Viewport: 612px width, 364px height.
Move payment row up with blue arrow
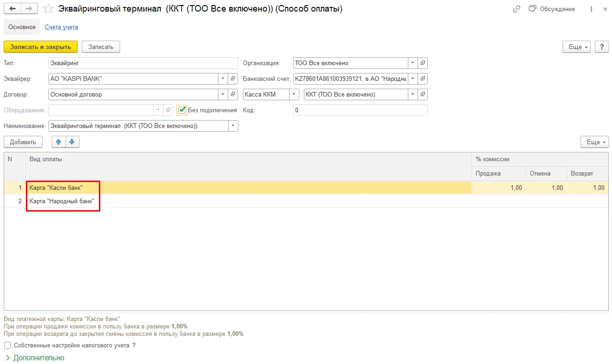(58, 142)
